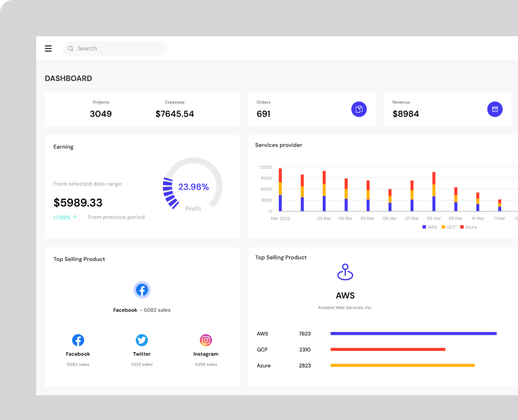Click GCP row value 2310

pos(305,349)
